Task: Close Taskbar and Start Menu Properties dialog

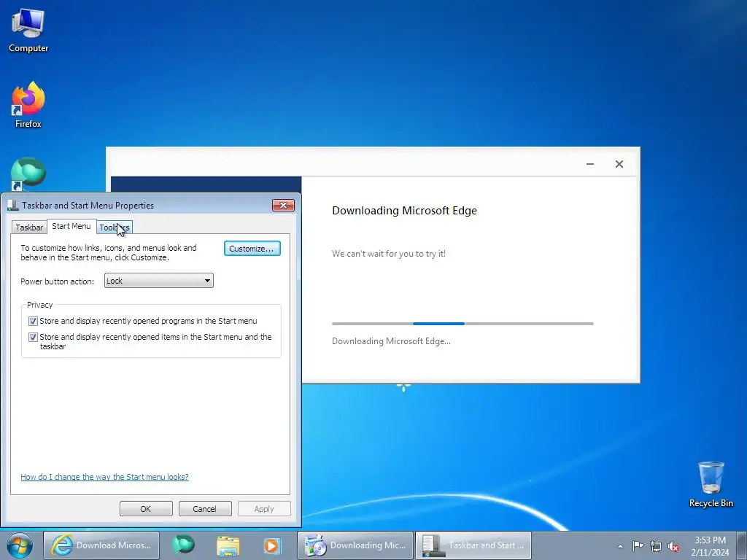Action: (x=284, y=205)
